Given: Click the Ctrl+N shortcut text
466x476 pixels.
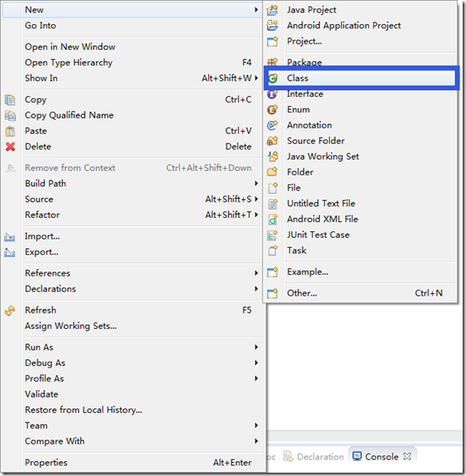Looking at the screenshot, I should pyautogui.click(x=428, y=293).
